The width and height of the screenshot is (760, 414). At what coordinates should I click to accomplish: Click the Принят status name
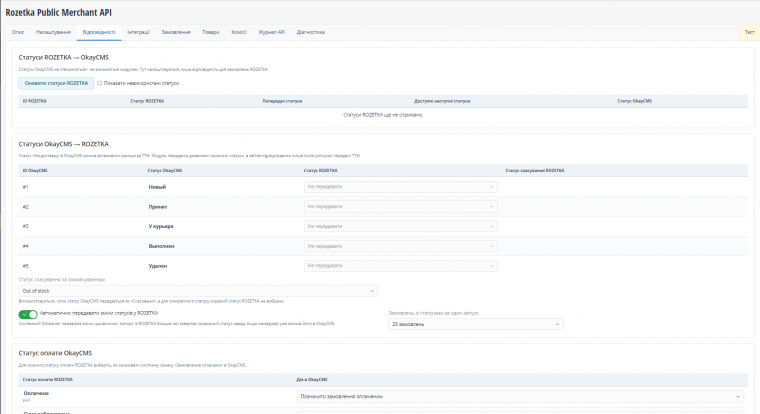coord(158,207)
